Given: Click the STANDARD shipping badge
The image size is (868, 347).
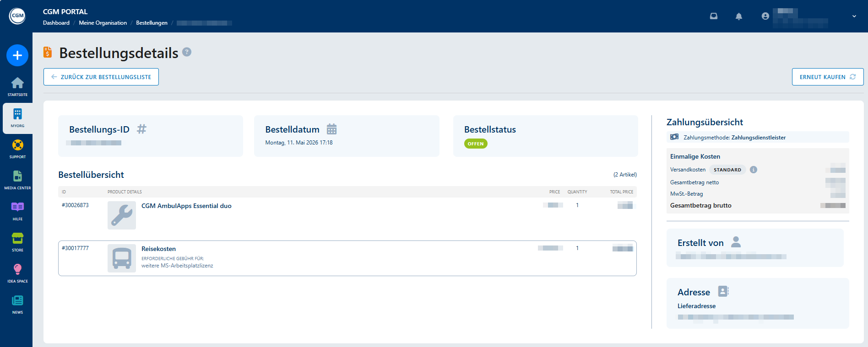Looking at the screenshot, I should click(x=727, y=170).
